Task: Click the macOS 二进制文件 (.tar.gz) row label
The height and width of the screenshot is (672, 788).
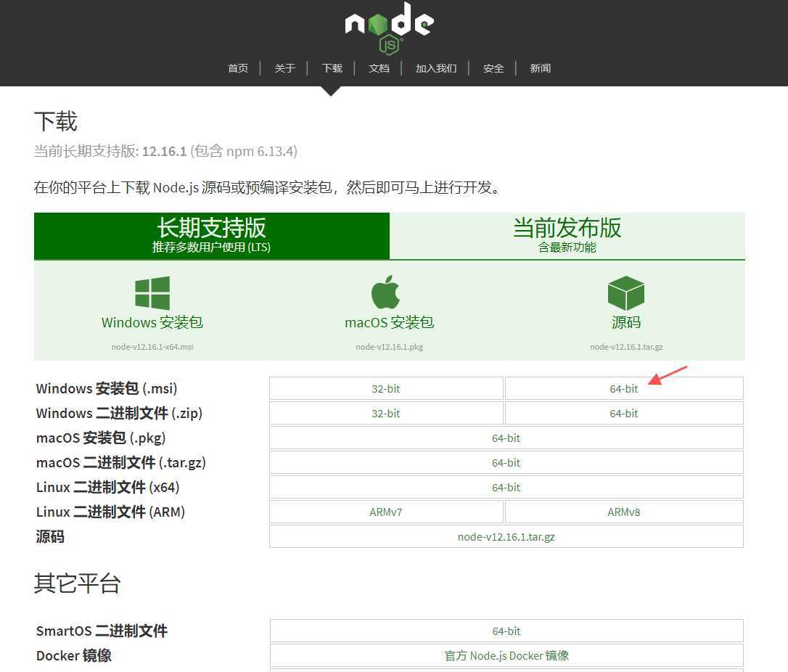Action: tap(121, 462)
